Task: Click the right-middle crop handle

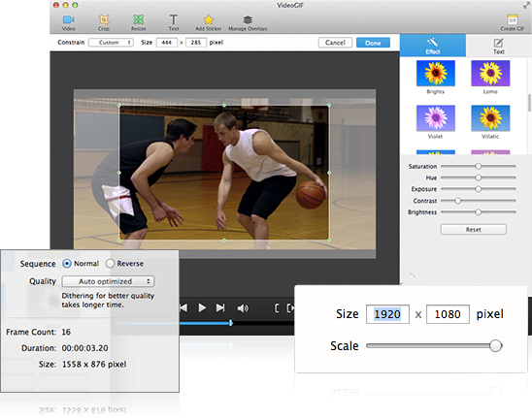Action: [329, 173]
